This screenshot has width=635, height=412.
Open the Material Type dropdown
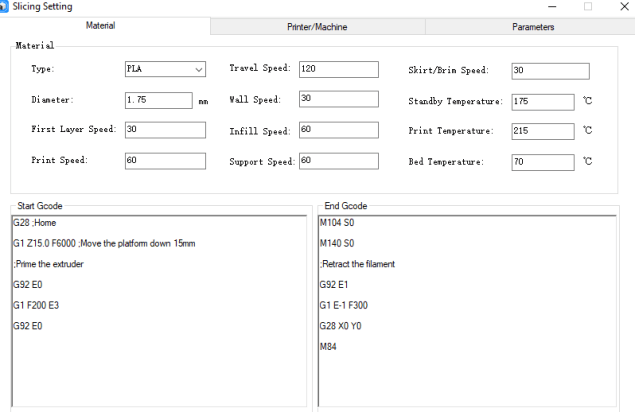[165, 70]
